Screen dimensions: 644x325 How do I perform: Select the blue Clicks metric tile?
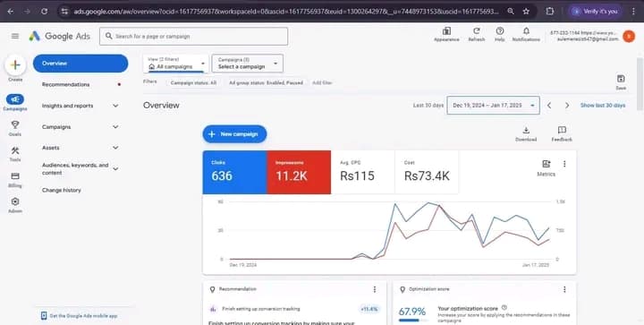coord(234,172)
